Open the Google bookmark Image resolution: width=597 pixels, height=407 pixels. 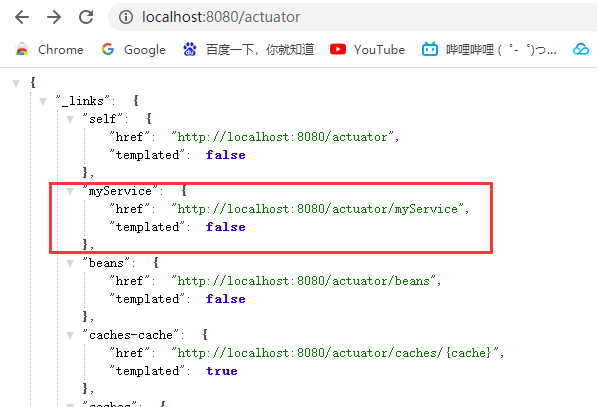point(134,49)
